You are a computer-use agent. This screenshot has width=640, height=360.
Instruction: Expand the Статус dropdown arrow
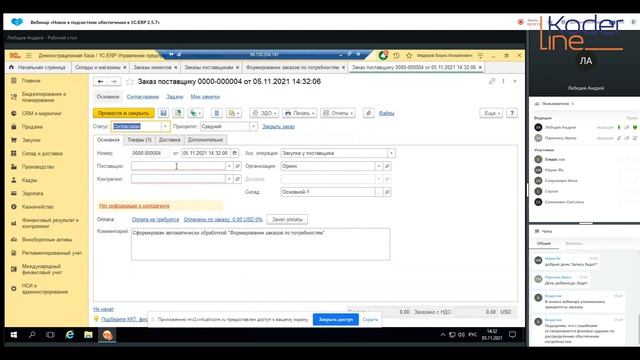point(165,127)
